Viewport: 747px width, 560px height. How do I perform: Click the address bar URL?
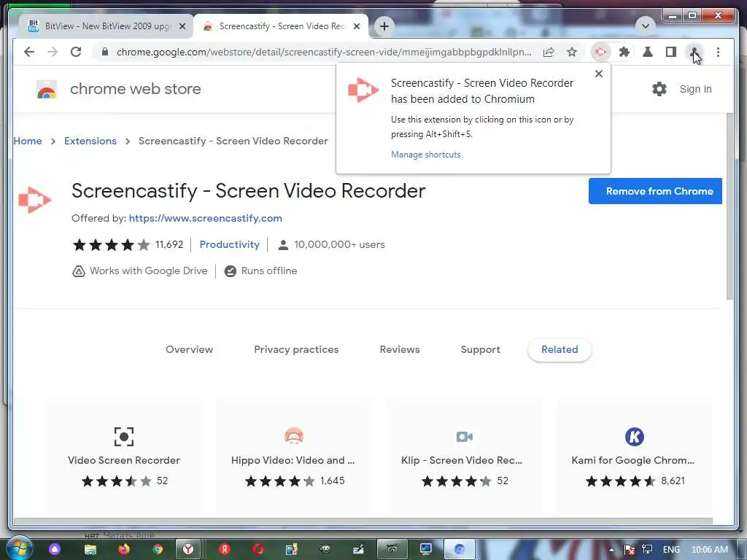click(x=324, y=52)
